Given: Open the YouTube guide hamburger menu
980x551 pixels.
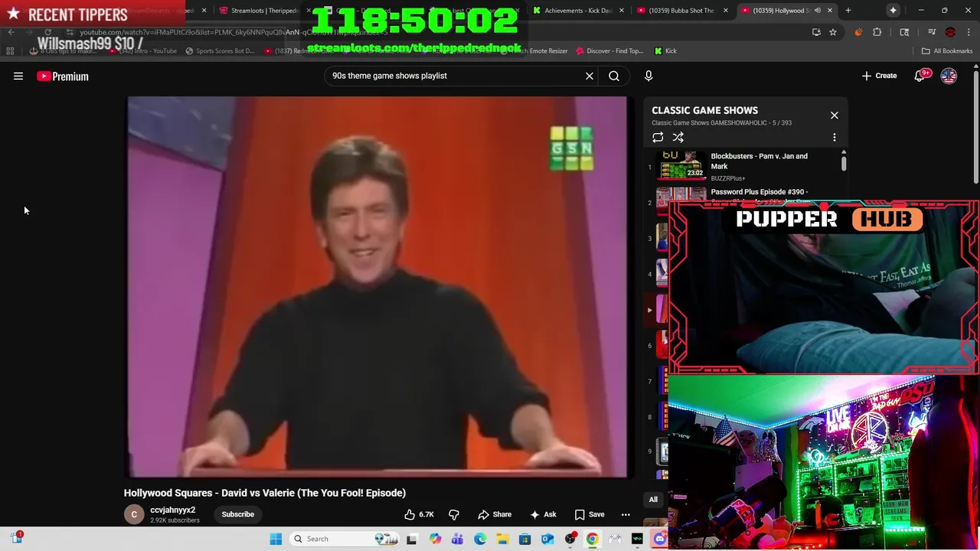Looking at the screenshot, I should 18,76.
